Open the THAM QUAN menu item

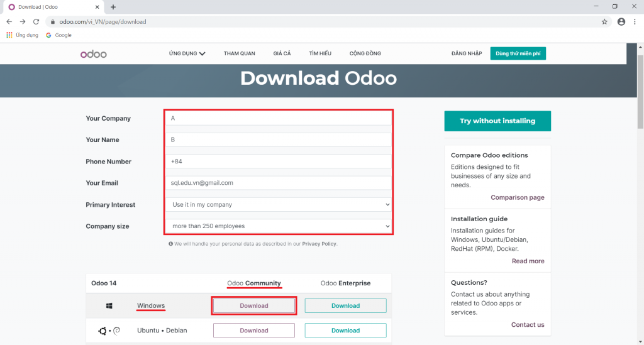240,53
